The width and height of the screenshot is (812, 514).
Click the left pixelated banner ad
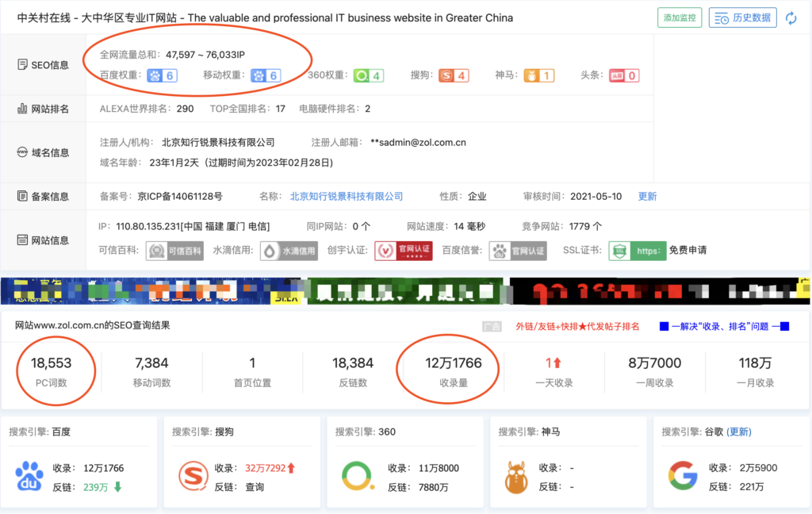(150, 290)
